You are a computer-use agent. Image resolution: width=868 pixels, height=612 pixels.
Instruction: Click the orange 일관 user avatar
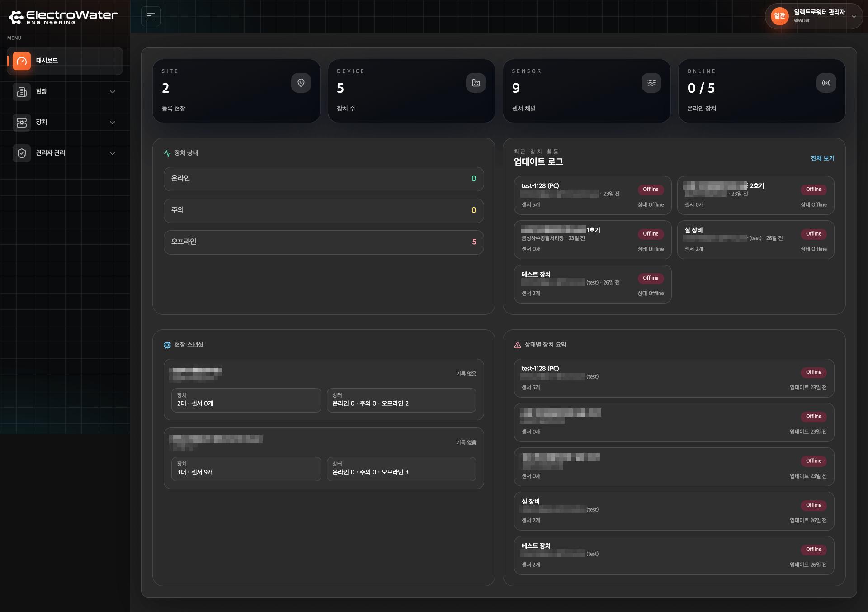click(x=779, y=16)
